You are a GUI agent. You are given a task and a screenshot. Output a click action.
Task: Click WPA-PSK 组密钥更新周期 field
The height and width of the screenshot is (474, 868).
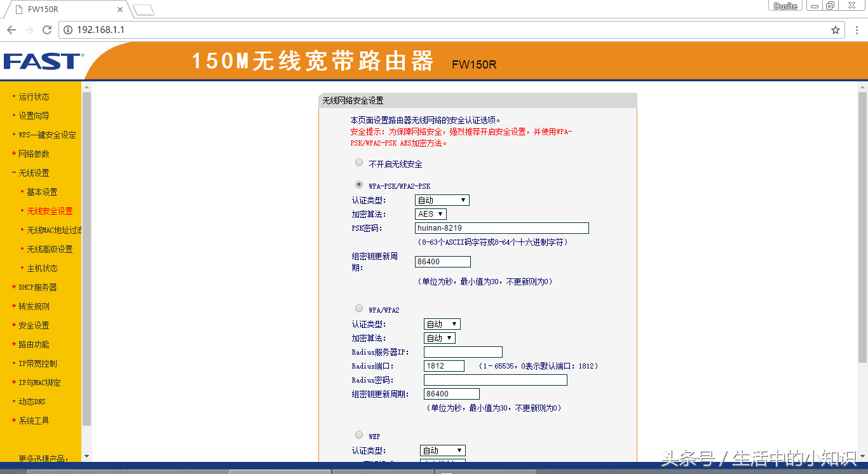(x=443, y=262)
